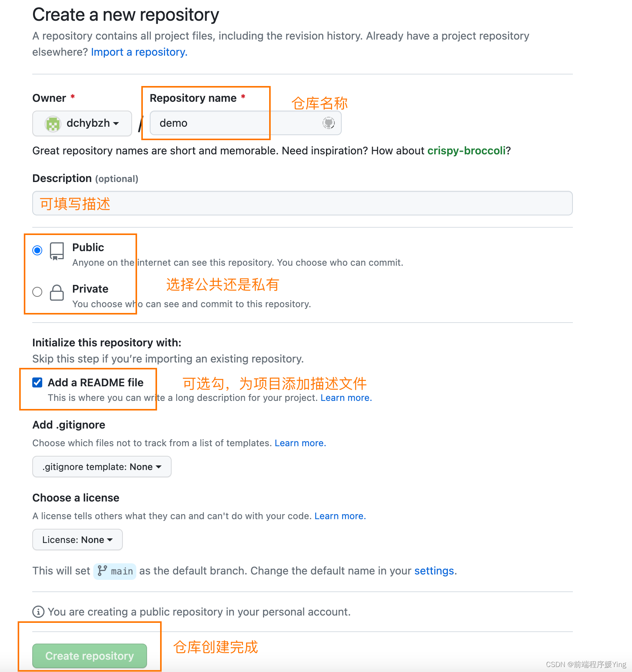This screenshot has height=672, width=632.
Task: Open Learn more link under Choose a license
Action: click(x=339, y=516)
